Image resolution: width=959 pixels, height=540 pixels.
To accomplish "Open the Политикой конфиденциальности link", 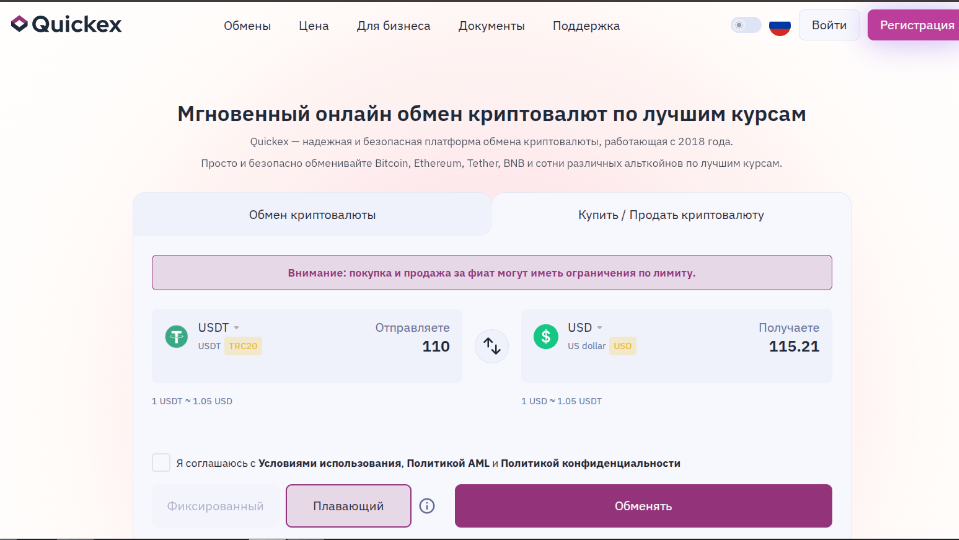I will click(x=591, y=463).
